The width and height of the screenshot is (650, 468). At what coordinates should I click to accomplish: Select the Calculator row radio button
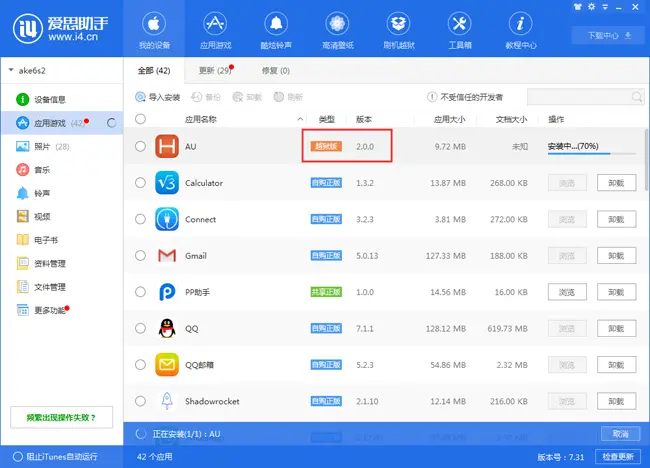tap(141, 183)
